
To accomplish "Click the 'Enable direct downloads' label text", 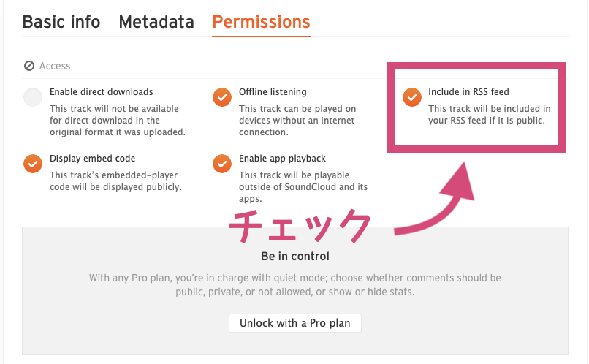I will 102,92.
